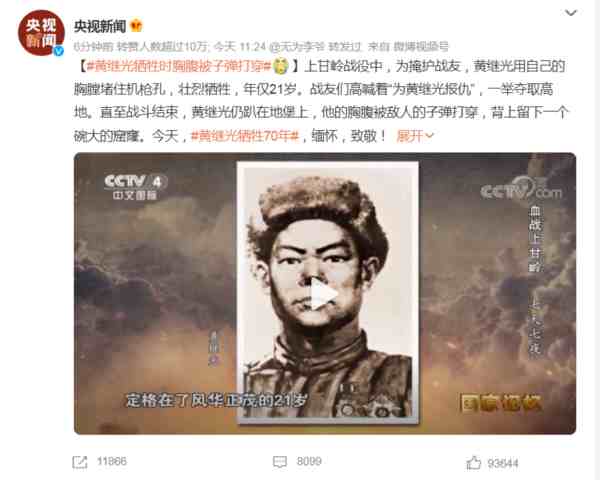Open the 央视新闻 profile avatar

(x=41, y=33)
